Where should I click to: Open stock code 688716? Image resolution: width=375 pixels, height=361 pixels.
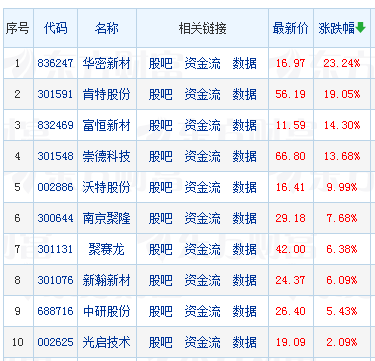pos(55,311)
